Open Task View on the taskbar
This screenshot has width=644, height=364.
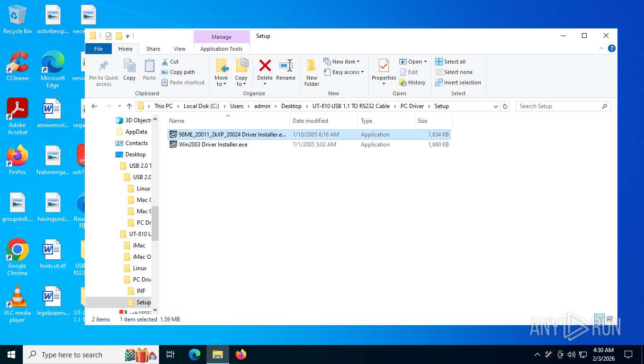pyautogui.click(x=170, y=355)
